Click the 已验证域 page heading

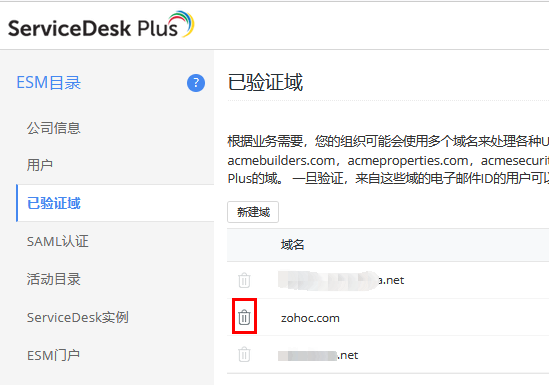click(265, 82)
